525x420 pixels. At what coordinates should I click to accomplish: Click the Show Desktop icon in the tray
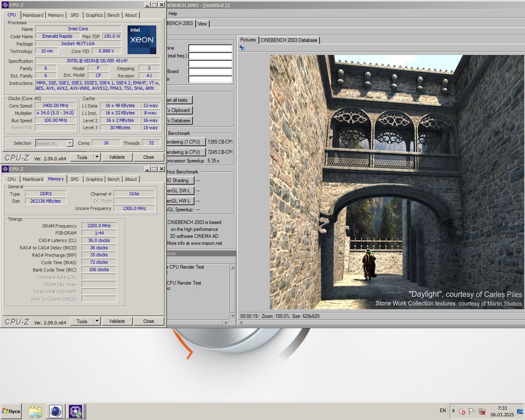[520, 411]
